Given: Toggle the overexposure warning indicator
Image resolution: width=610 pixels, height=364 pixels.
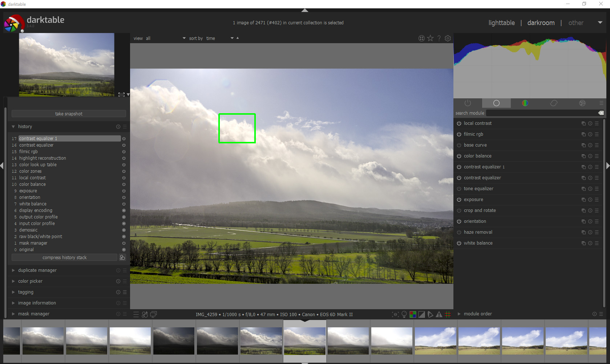Looking at the screenshot, I should (x=421, y=314).
